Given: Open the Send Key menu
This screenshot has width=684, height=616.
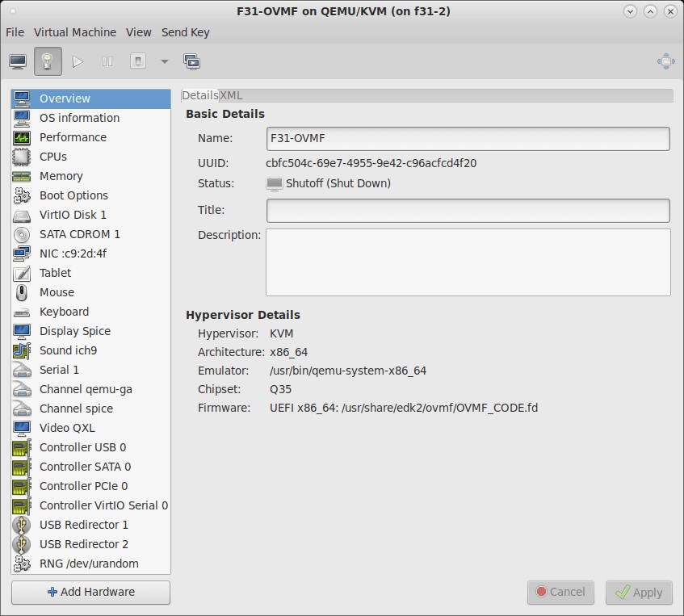Looking at the screenshot, I should click(x=184, y=32).
